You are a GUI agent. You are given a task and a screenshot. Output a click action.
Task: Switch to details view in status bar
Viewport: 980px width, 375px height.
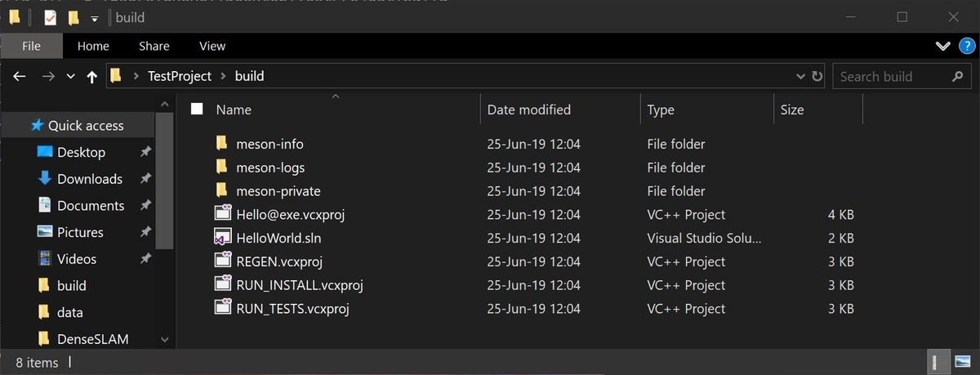click(x=939, y=361)
